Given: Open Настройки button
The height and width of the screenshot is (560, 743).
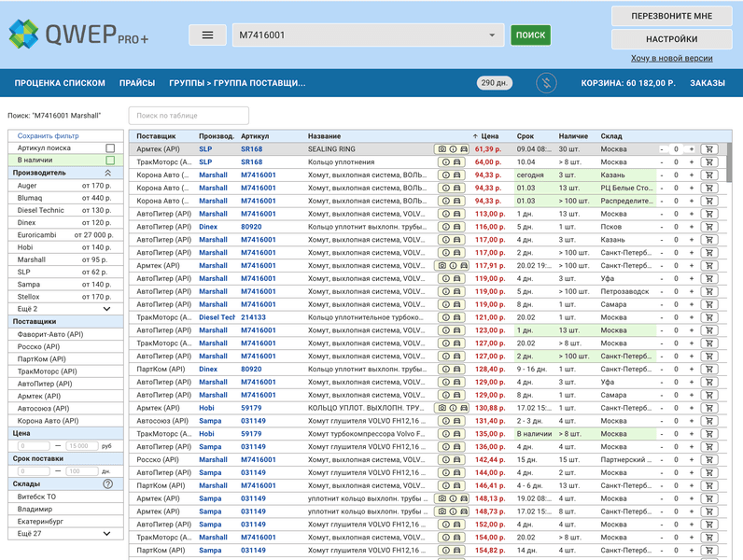Looking at the screenshot, I should 671,39.
